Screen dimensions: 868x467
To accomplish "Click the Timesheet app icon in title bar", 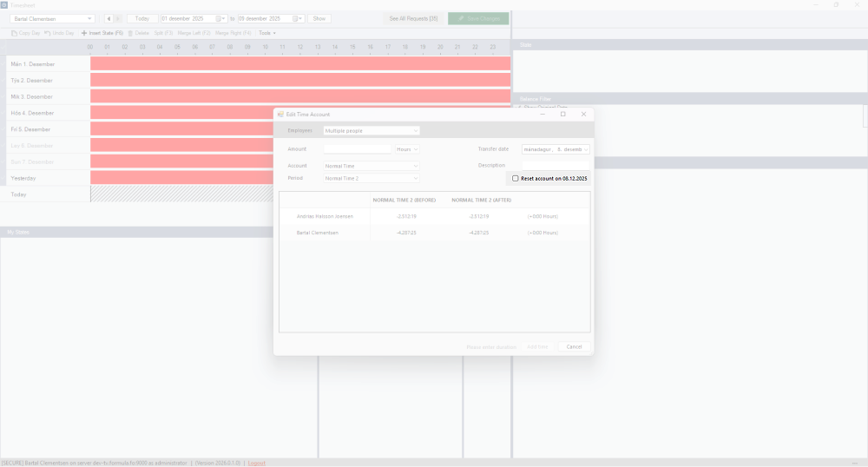I will click(x=3, y=5).
